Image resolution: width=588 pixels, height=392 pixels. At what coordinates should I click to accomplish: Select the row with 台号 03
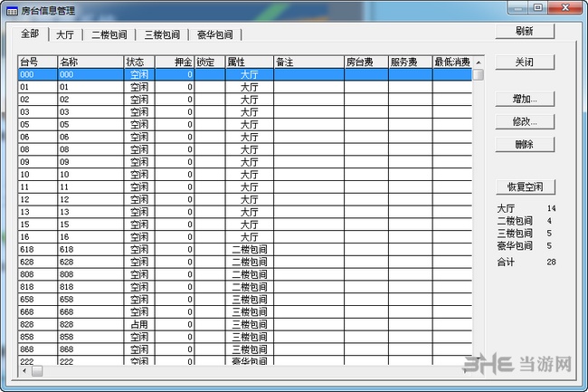(245, 111)
